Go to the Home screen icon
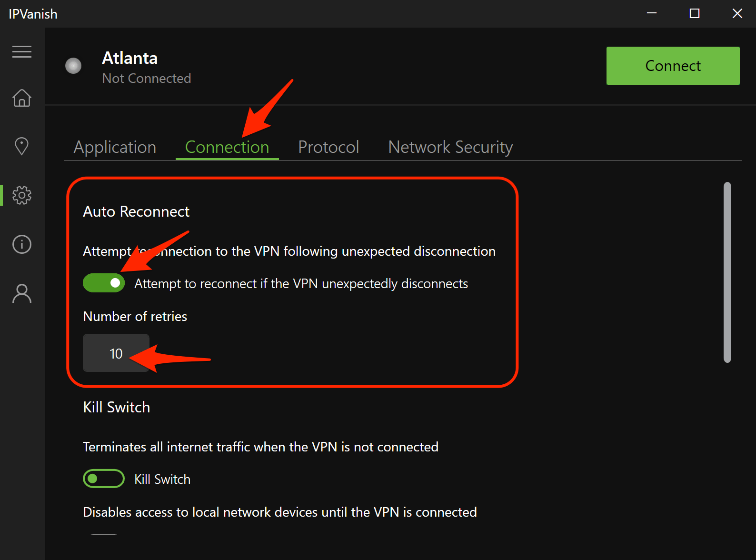756x560 pixels. click(x=22, y=98)
